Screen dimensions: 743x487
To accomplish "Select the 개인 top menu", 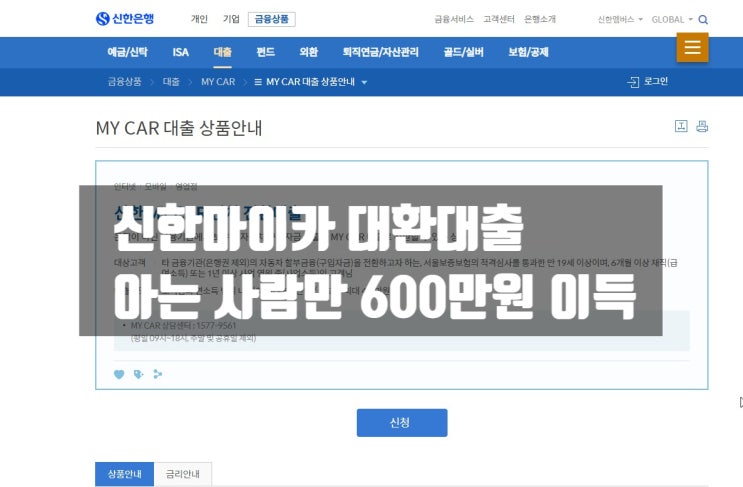I will (x=199, y=19).
